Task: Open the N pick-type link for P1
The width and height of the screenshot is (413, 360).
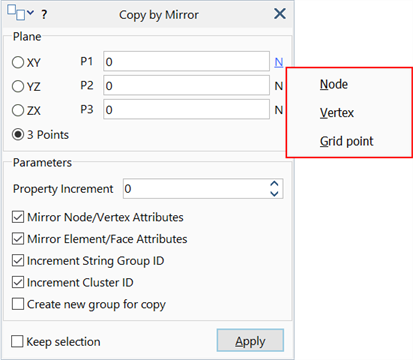Action: click(279, 62)
